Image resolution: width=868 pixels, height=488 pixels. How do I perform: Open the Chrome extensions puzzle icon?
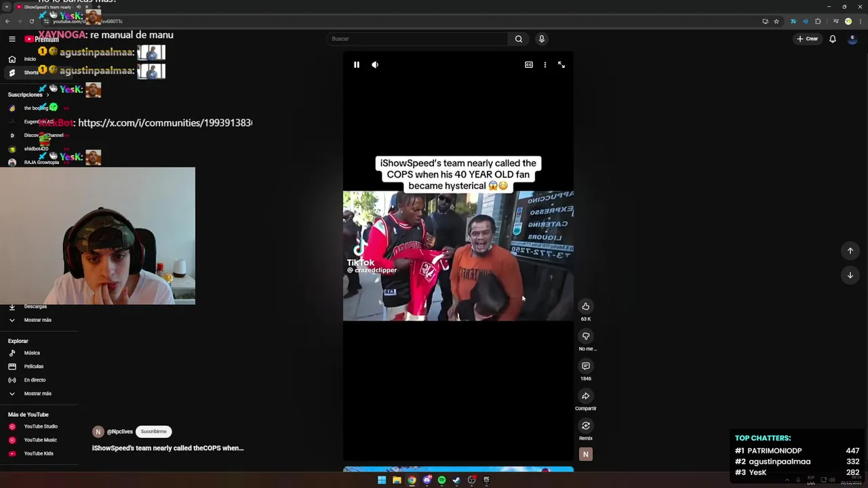click(x=818, y=21)
